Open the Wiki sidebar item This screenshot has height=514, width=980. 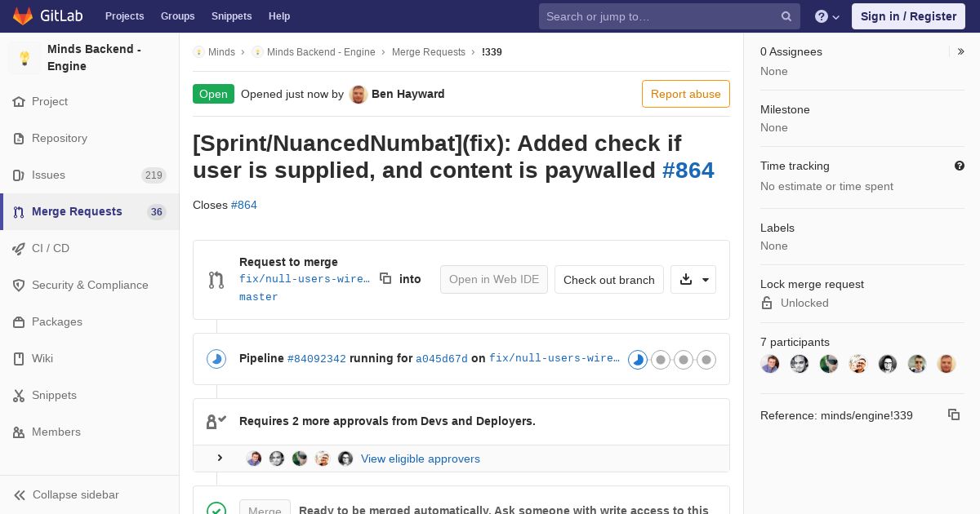pos(90,359)
